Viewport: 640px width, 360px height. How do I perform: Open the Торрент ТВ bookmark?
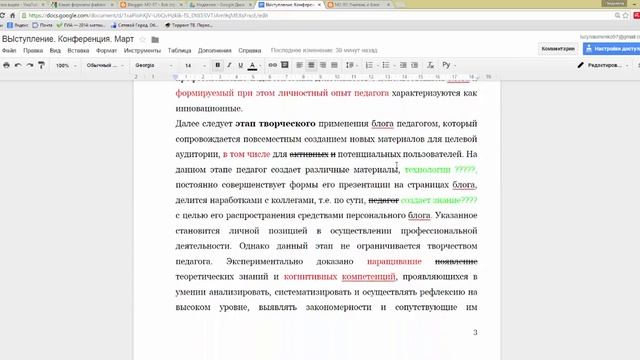click(x=189, y=25)
